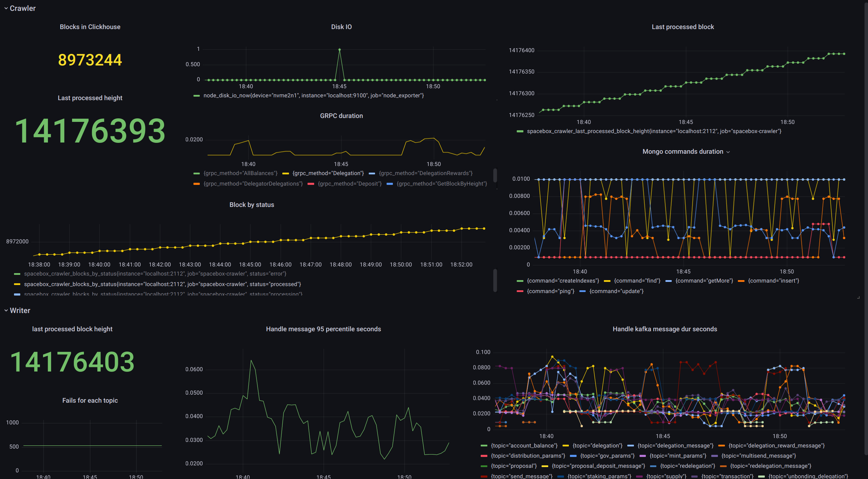Click the orange swatch of command="insert" legend
Screen dimensions: 868x479
[741, 281]
